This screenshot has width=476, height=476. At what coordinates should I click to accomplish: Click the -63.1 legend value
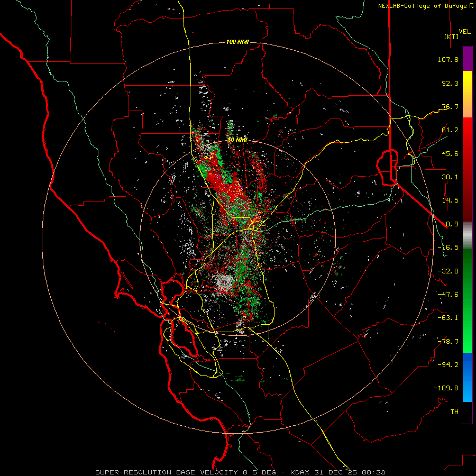[448, 318]
